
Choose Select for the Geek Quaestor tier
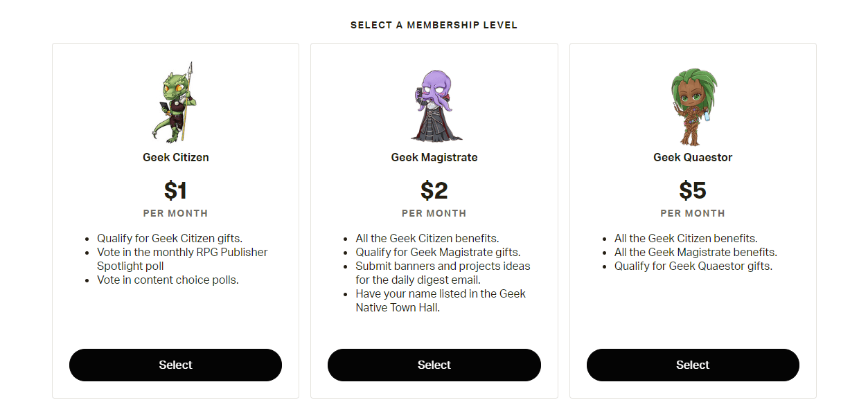click(x=693, y=365)
